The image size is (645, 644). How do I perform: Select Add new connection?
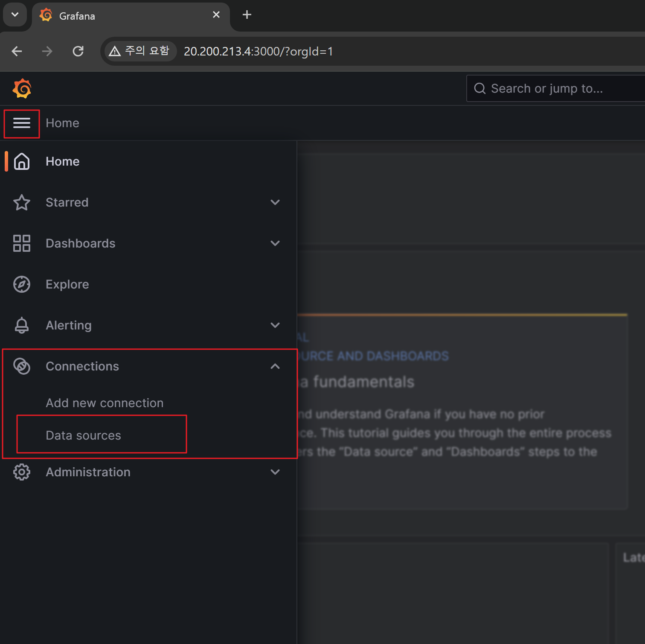[105, 403]
